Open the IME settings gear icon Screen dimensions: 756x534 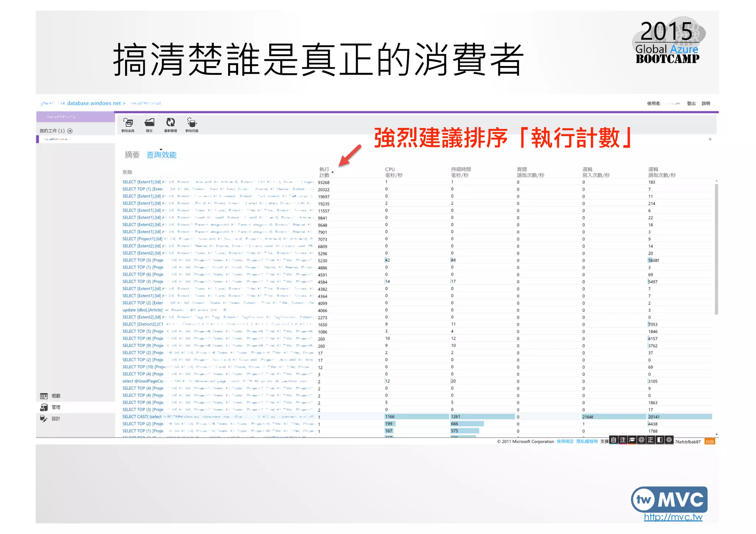(669, 440)
